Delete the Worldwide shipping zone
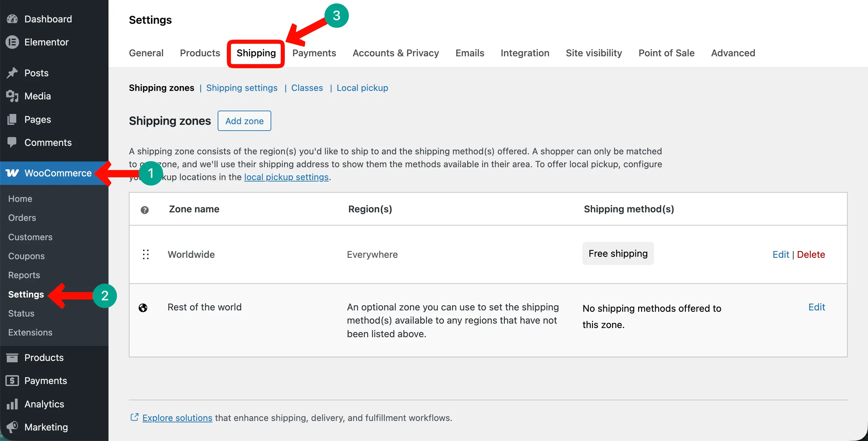The width and height of the screenshot is (868, 441). point(811,254)
